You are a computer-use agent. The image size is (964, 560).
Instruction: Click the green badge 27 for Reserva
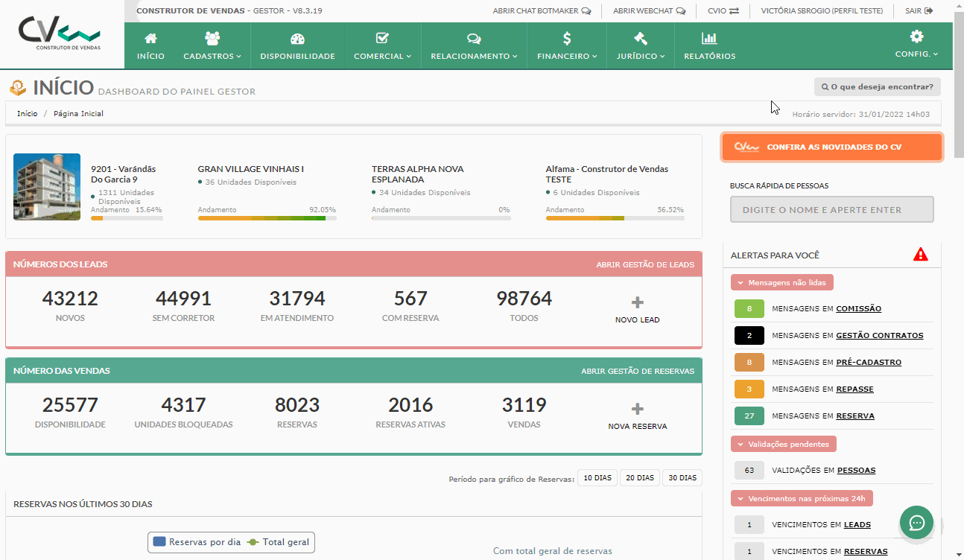click(x=749, y=416)
